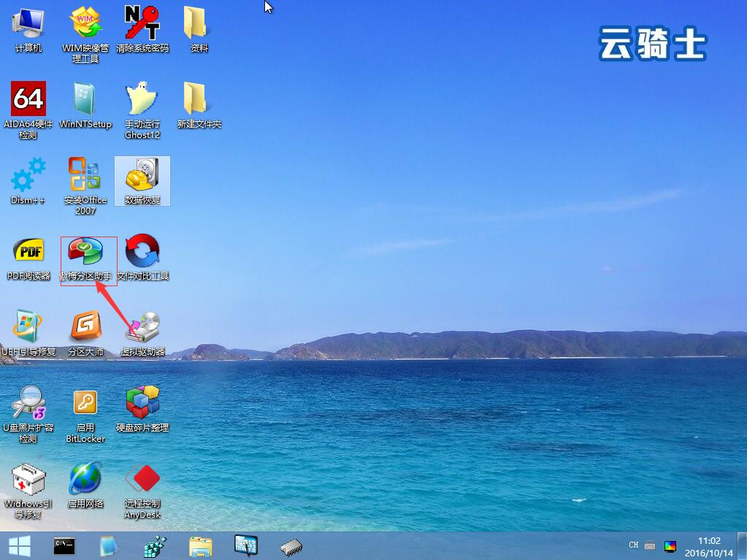Click the tray keyboard icon

coord(650,545)
